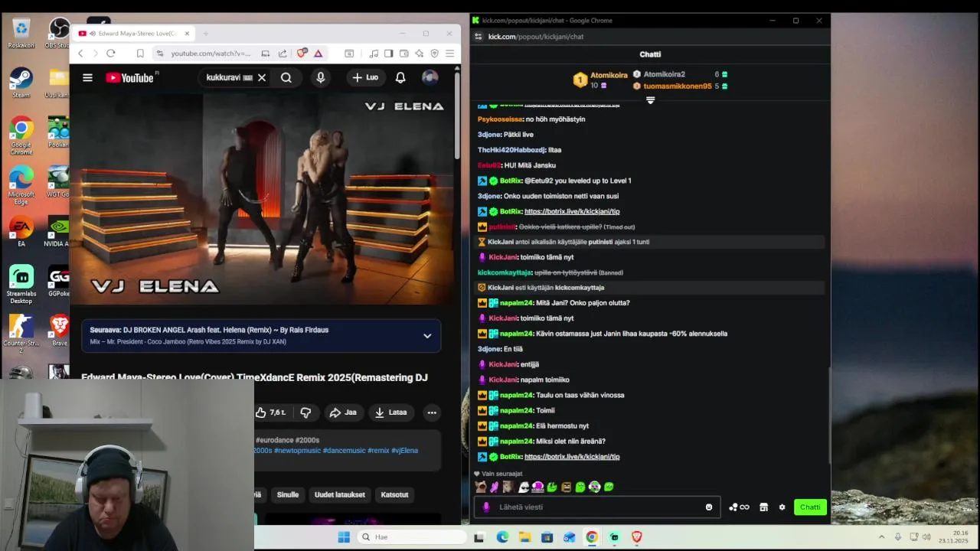
Task: Download the video via Lataa
Action: click(x=390, y=412)
